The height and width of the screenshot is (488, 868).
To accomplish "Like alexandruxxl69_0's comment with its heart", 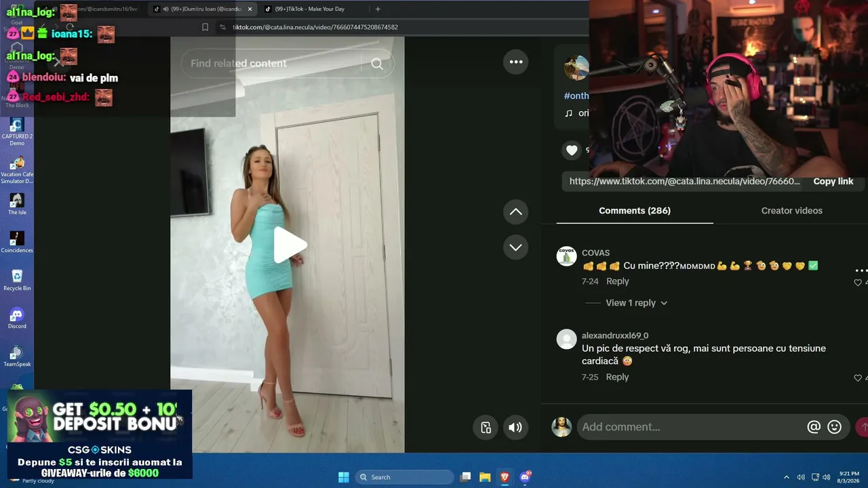I will click(x=858, y=378).
